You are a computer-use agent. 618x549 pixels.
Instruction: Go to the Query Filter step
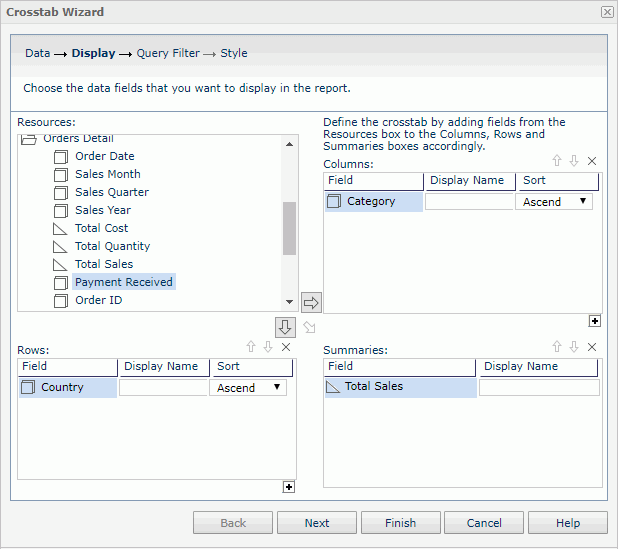167,53
